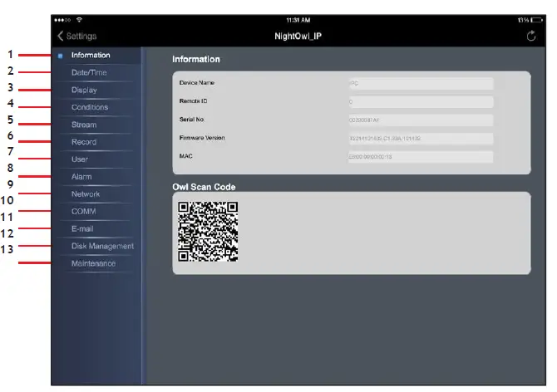Open the Record settings
Viewport: 557px width, 392px height.
coord(84,142)
